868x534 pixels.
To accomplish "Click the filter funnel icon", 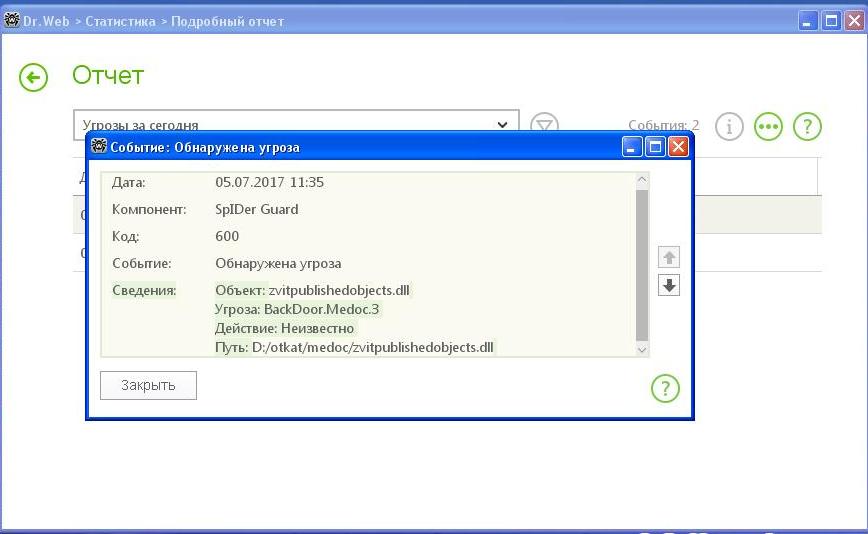I will point(544,125).
